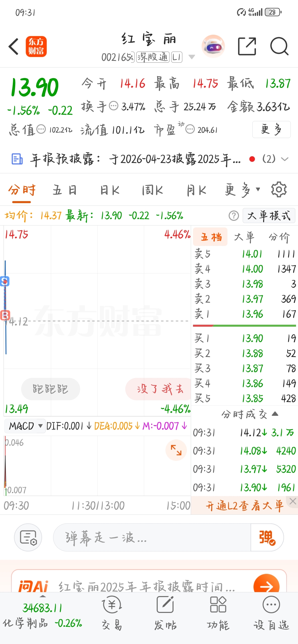Tap the 买1 price 13.90 row
This screenshot has width=298, height=644.
245,338
